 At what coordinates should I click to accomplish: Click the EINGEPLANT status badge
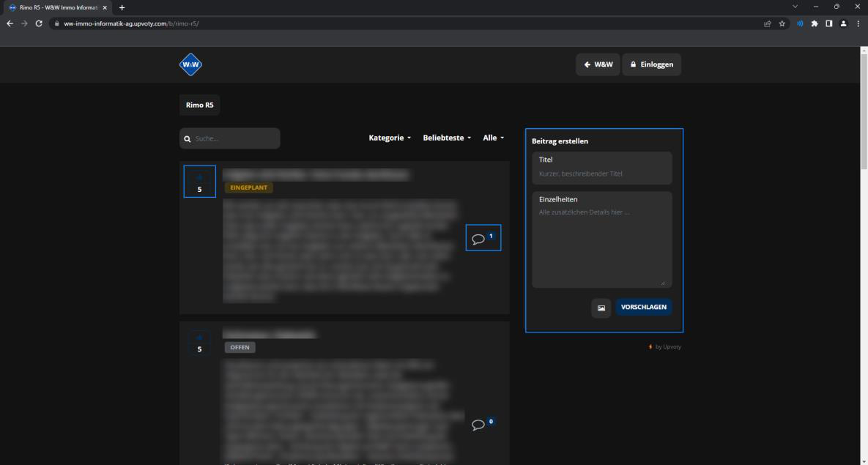[248, 187]
